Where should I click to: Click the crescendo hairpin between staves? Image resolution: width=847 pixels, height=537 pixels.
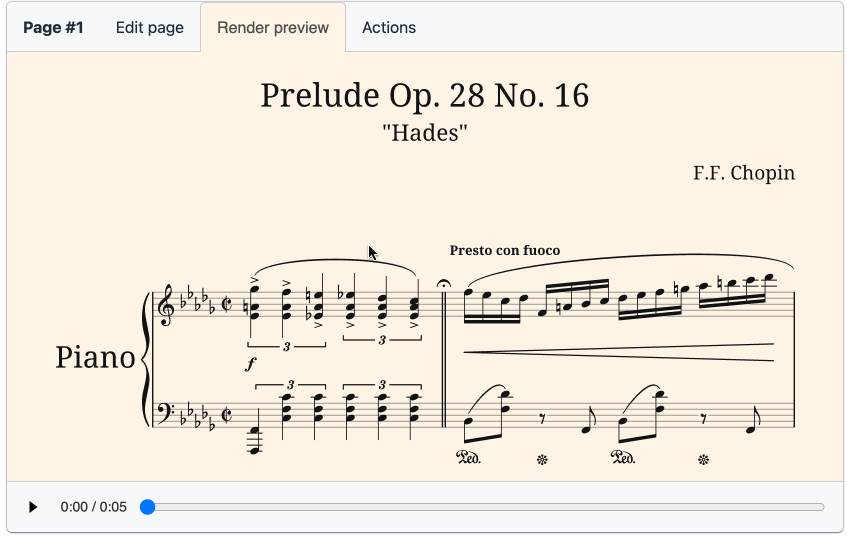(619, 352)
